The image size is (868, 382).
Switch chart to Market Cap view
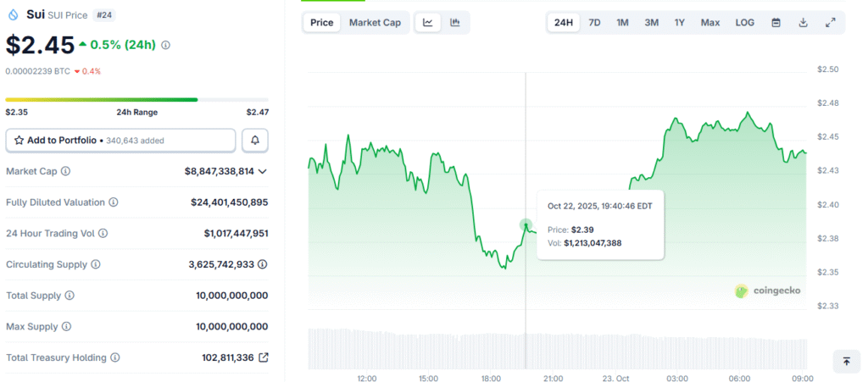(375, 23)
